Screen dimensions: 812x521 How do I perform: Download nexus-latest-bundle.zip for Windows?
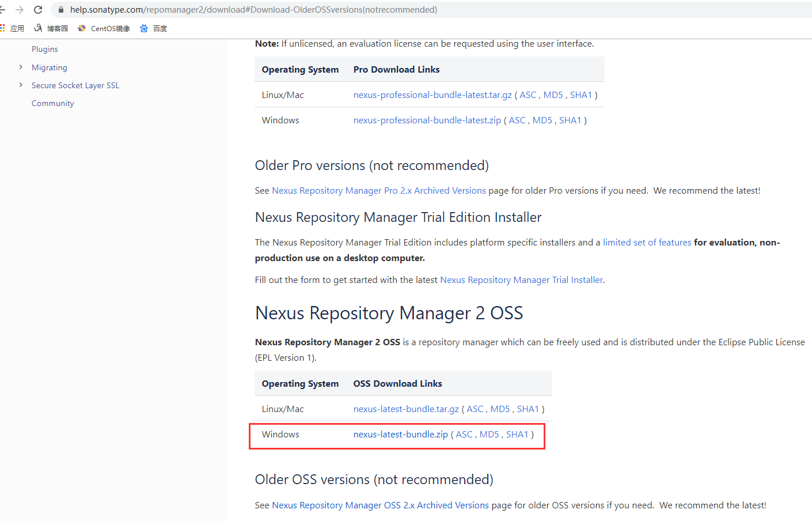(x=400, y=435)
